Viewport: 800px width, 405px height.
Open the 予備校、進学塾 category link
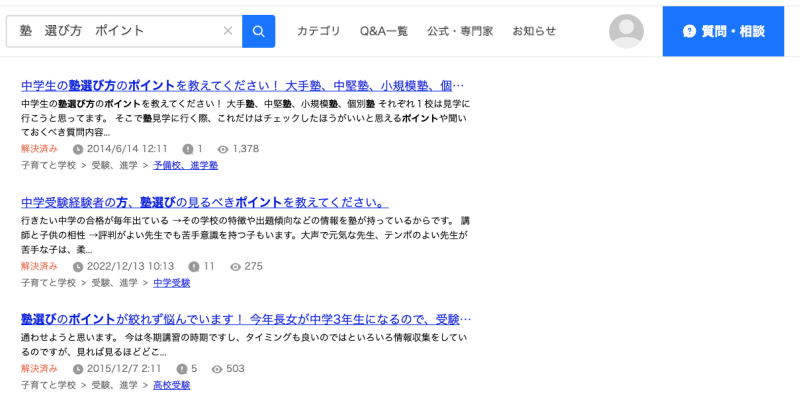click(186, 165)
